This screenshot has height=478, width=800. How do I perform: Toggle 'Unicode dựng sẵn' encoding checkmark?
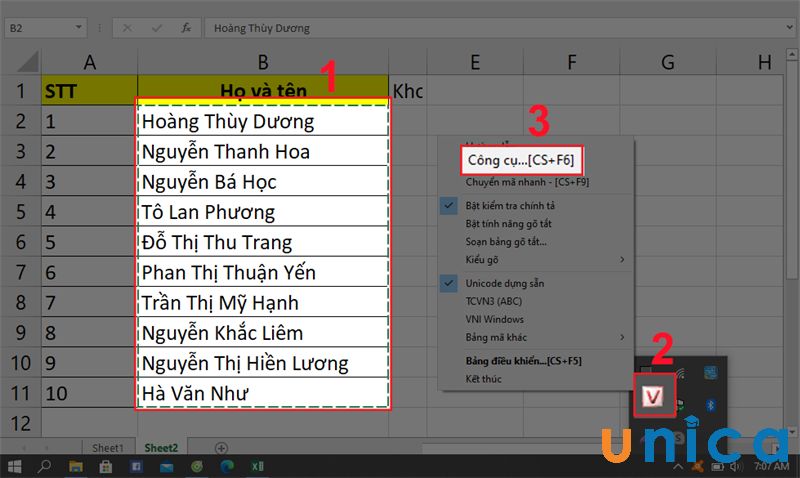tap(448, 283)
